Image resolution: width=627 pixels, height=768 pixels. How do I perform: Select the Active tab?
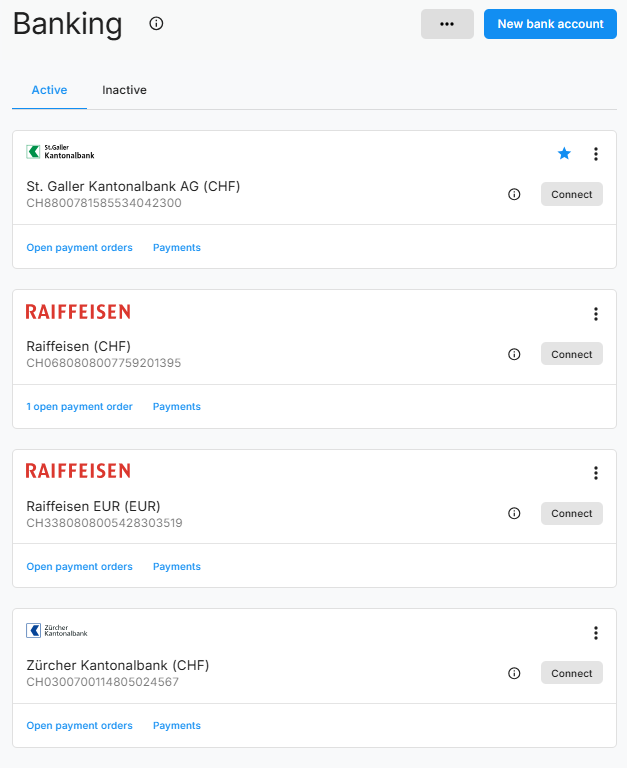49,90
